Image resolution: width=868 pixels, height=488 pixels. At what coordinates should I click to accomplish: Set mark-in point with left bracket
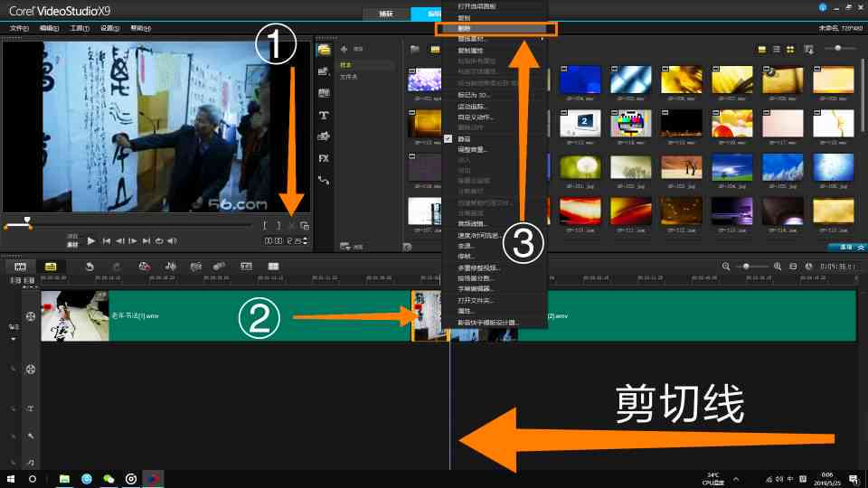265,226
